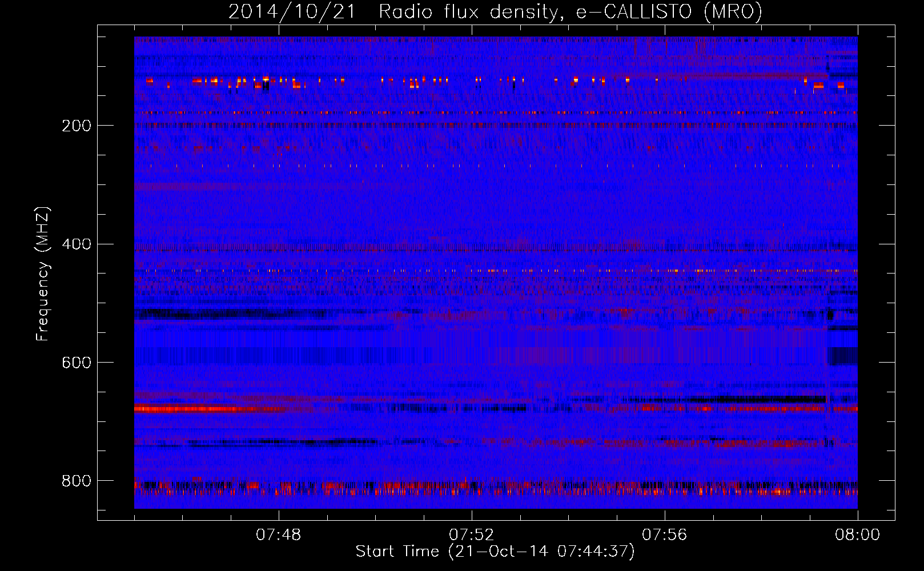Click the 400 frequency tick label
Screen dimensions: 924x571
(x=77, y=244)
